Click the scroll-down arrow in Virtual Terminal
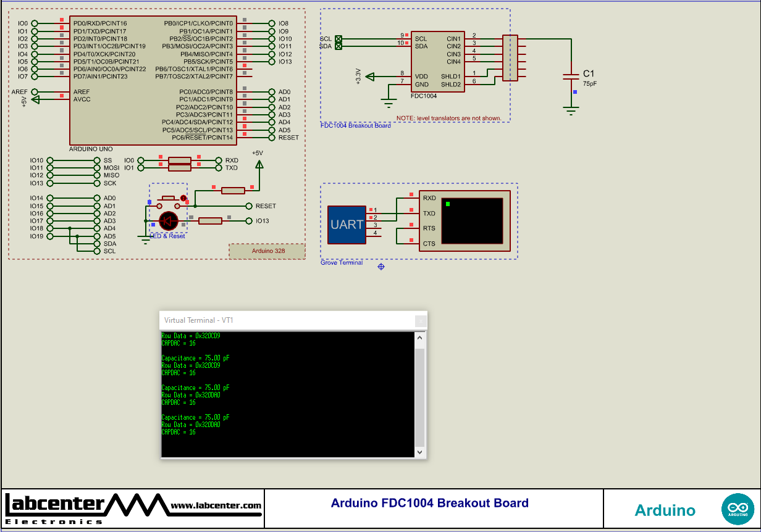Screen dimensions: 761x532 [419, 452]
